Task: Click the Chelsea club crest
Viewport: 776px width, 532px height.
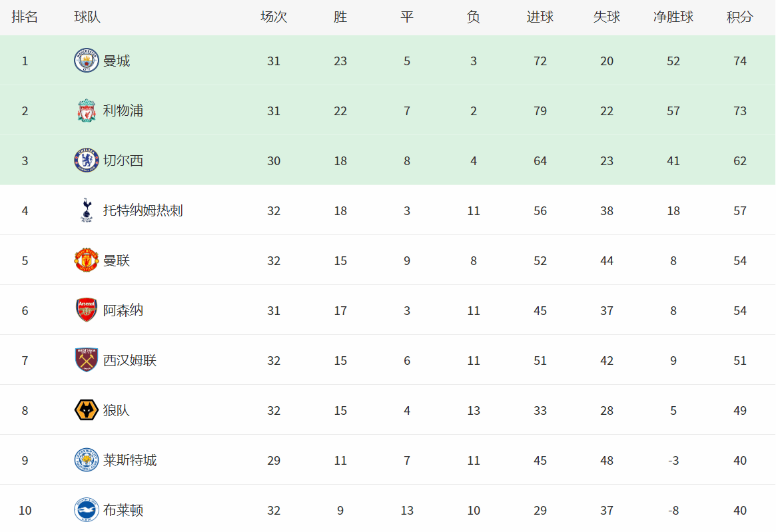Action: coord(86,160)
